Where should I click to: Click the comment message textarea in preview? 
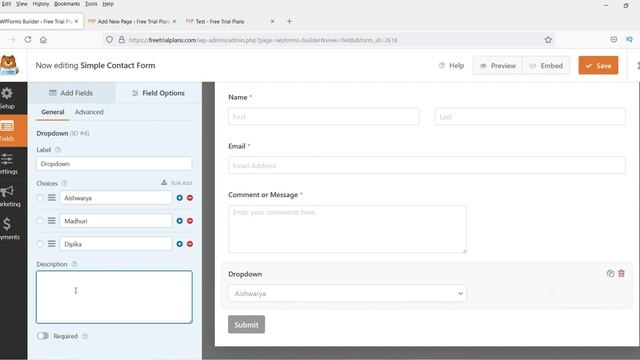pyautogui.click(x=347, y=229)
